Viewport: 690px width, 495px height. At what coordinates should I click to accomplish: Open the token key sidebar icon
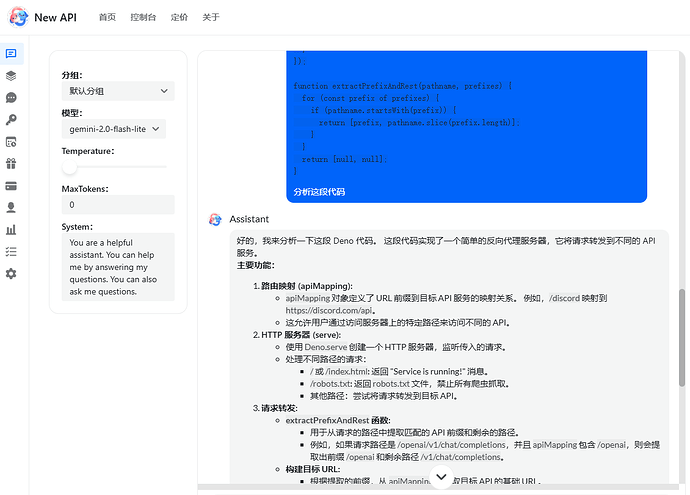11,120
